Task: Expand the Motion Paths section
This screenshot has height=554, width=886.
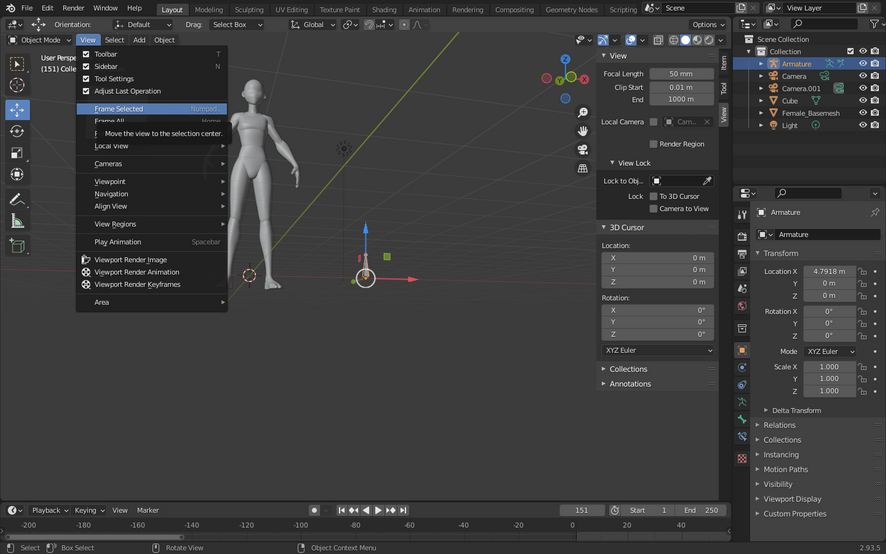Action: pyautogui.click(x=785, y=469)
